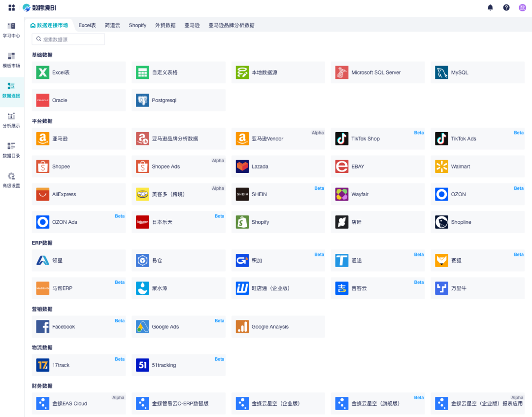
Task: Click the Facebook icon
Action: coord(43,327)
